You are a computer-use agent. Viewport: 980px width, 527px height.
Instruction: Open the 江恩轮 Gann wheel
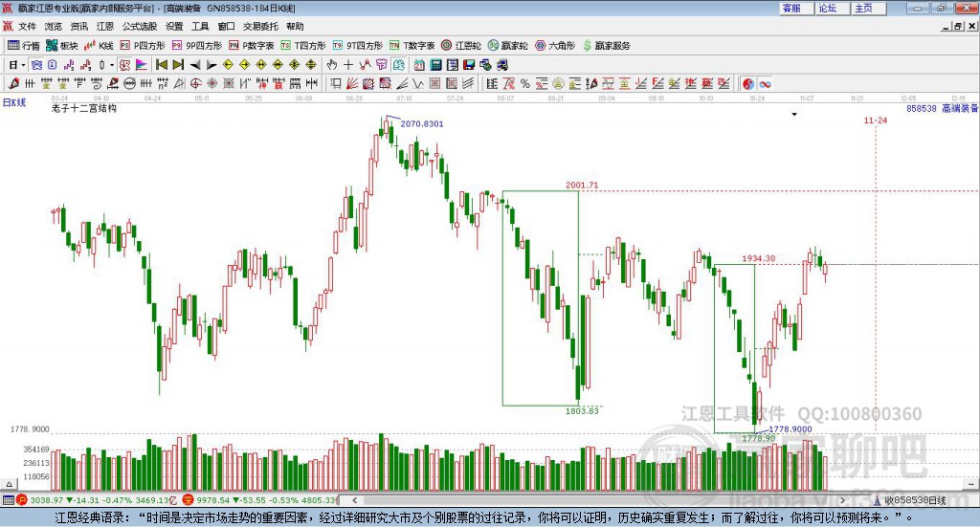tap(461, 46)
